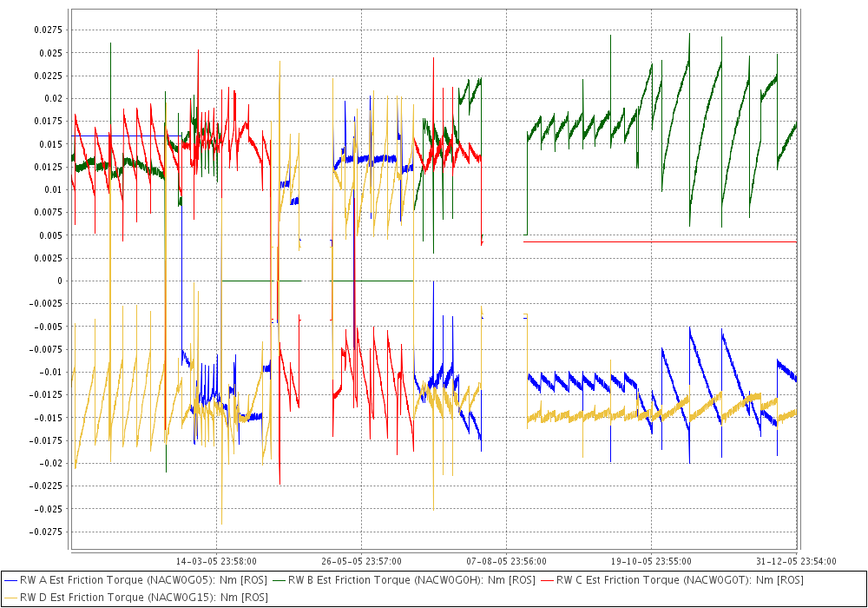This screenshot has height=608, width=868.
Task: Click the 0.005 y-axis label
Action: (x=50, y=235)
